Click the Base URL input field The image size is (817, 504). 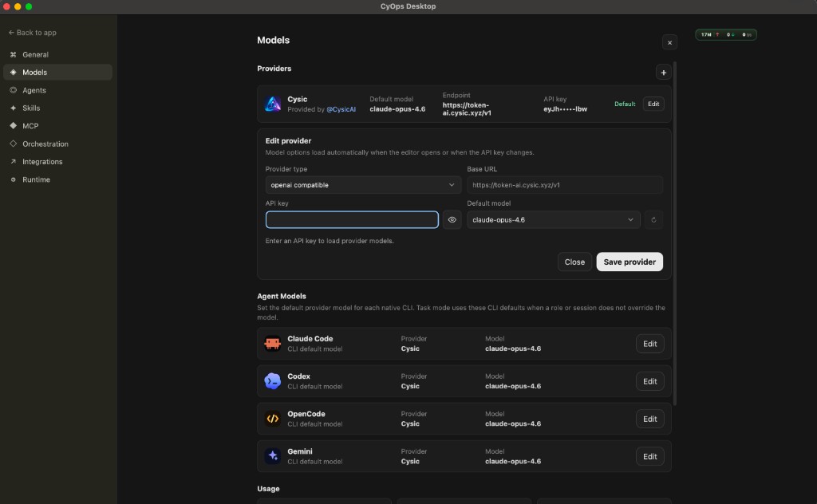coord(565,185)
